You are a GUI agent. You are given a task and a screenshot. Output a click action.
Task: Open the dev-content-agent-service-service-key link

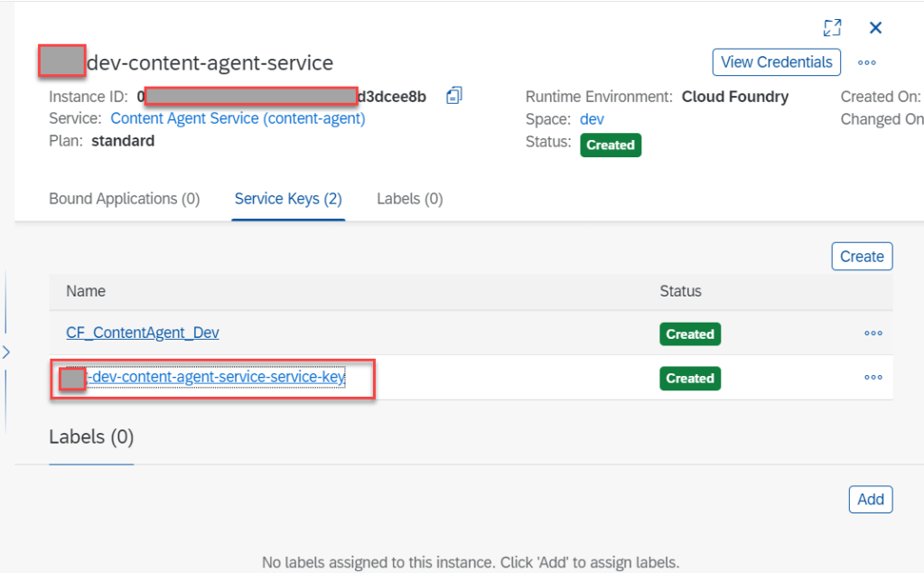[x=218, y=378]
